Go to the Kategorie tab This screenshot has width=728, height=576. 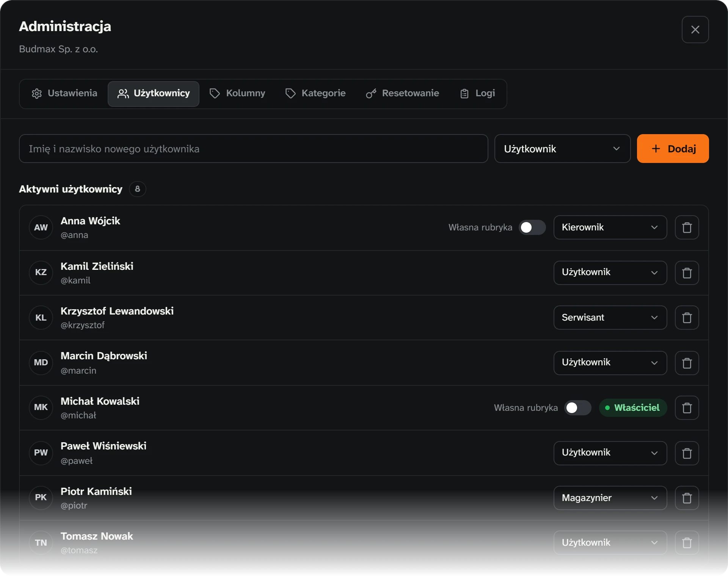point(315,94)
